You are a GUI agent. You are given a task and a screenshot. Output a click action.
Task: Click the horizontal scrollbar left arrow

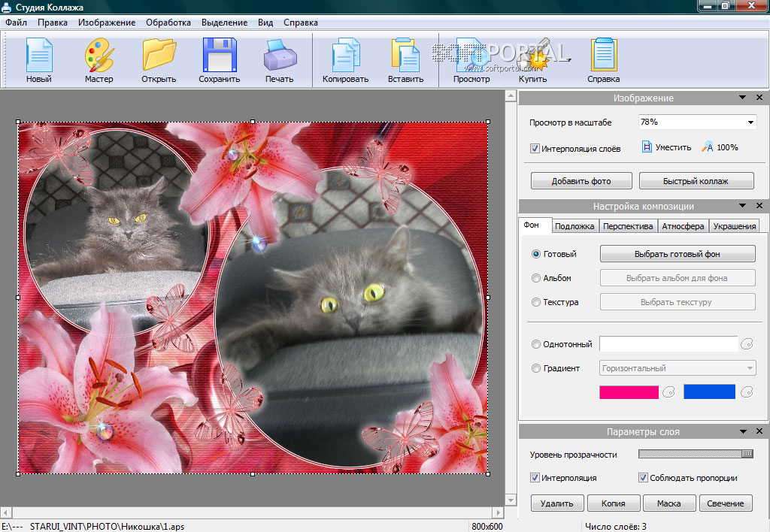tap(5, 513)
